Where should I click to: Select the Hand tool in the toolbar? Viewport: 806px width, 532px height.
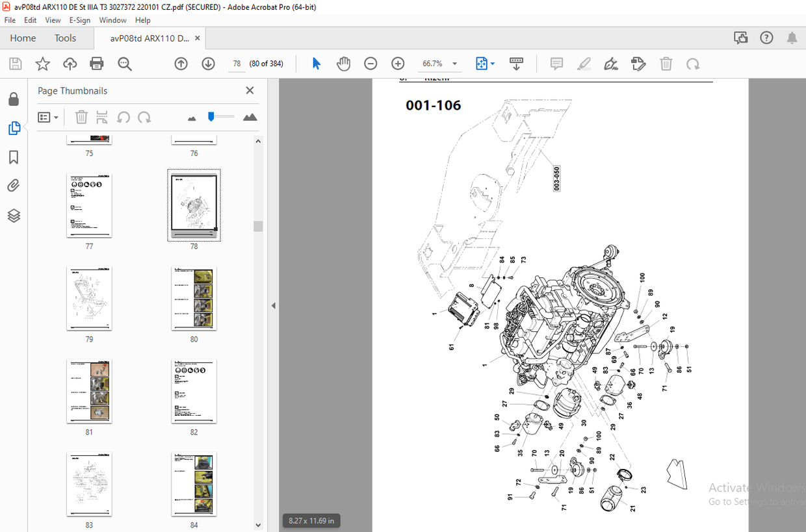click(343, 63)
